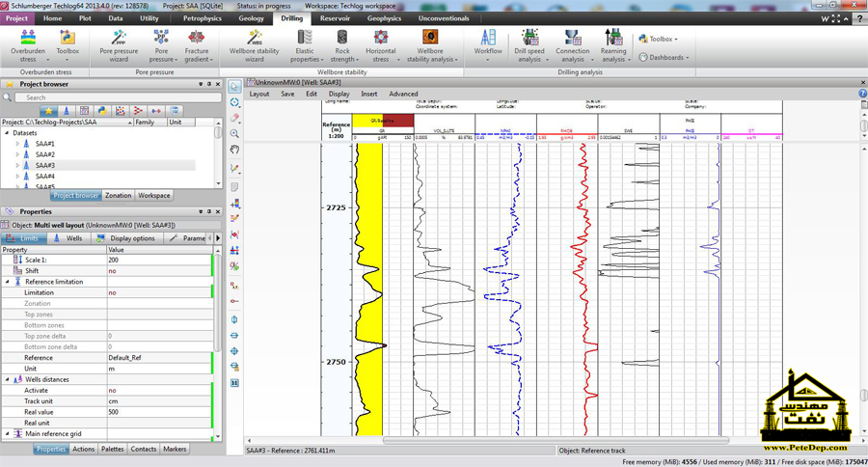This screenshot has width=868, height=467.
Task: Click the GR/Baseline yellow-red header swatch
Action: pos(383,121)
